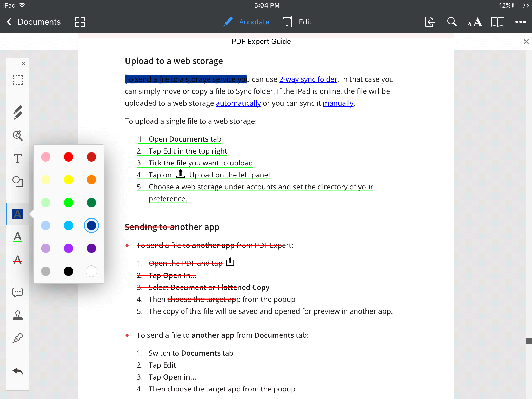Image resolution: width=532 pixels, height=399 pixels.
Task: Select the dark blue color swatch
Action: click(91, 225)
